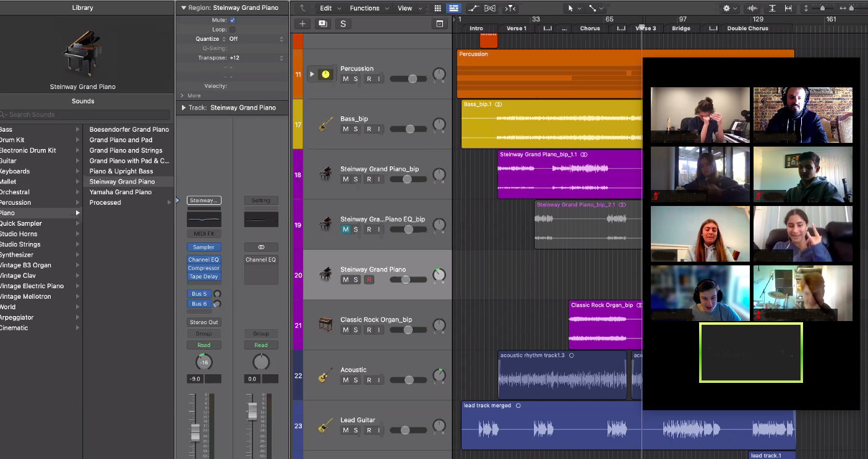Select the Synthesizer category in Library

click(40, 255)
